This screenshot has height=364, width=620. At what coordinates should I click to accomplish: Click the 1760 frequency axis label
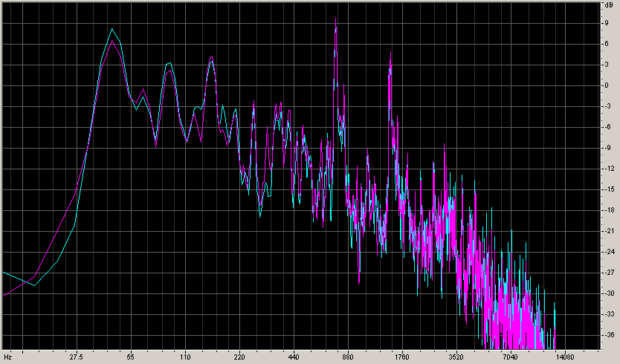click(x=402, y=357)
